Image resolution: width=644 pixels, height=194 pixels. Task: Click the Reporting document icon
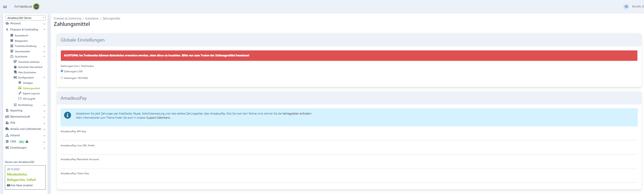coord(7,110)
